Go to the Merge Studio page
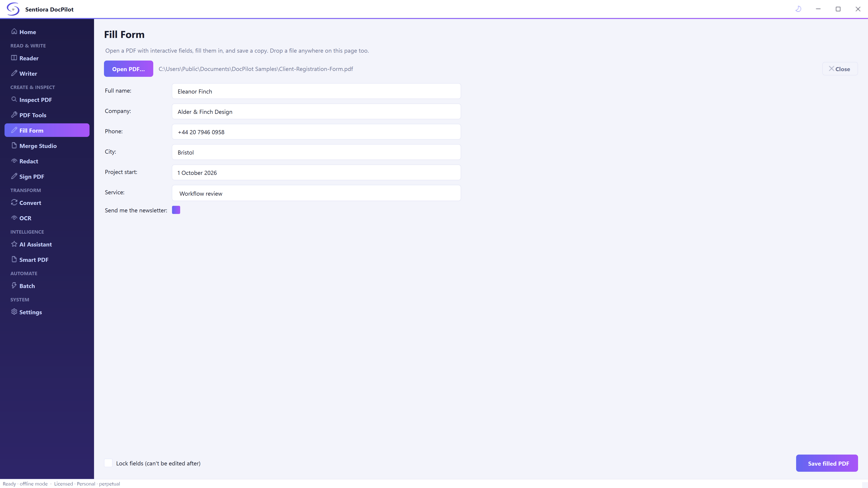The image size is (868, 488). pyautogui.click(x=47, y=146)
